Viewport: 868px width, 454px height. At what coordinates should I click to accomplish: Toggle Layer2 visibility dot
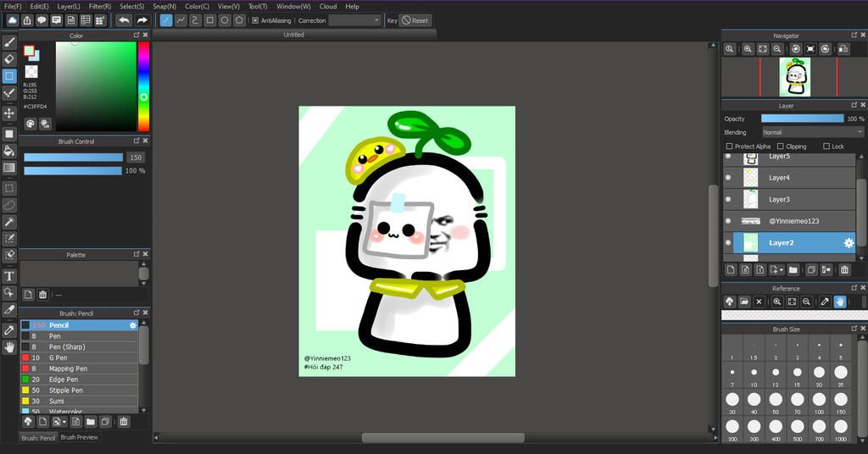point(728,242)
